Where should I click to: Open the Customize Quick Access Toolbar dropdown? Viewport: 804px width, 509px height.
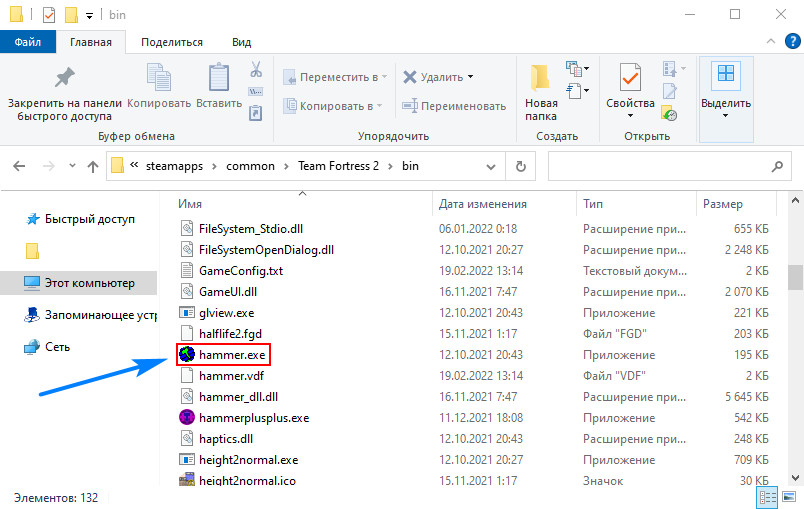[x=89, y=16]
